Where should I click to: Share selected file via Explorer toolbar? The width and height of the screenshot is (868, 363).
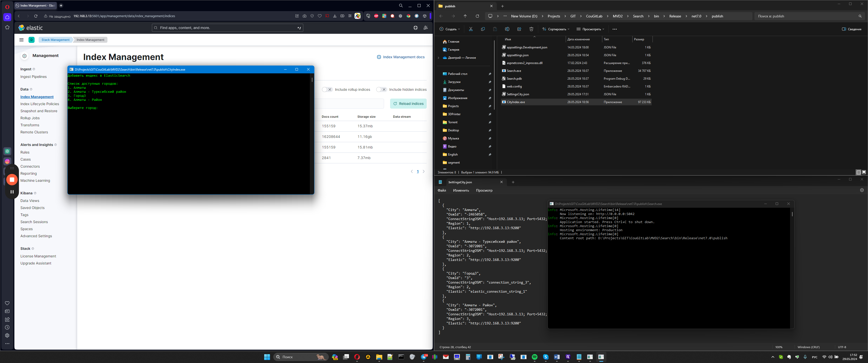coord(519,29)
